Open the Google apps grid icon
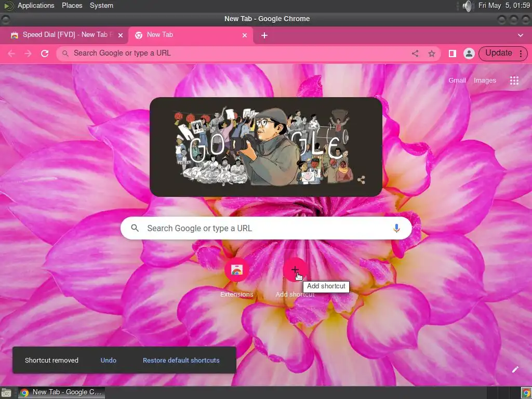This screenshot has width=532, height=399. point(514,81)
